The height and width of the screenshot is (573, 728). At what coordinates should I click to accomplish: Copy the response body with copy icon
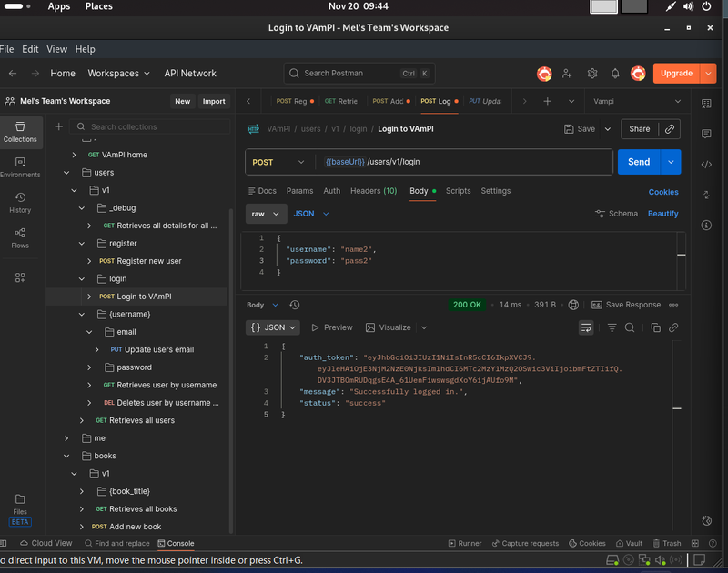pyautogui.click(x=655, y=327)
